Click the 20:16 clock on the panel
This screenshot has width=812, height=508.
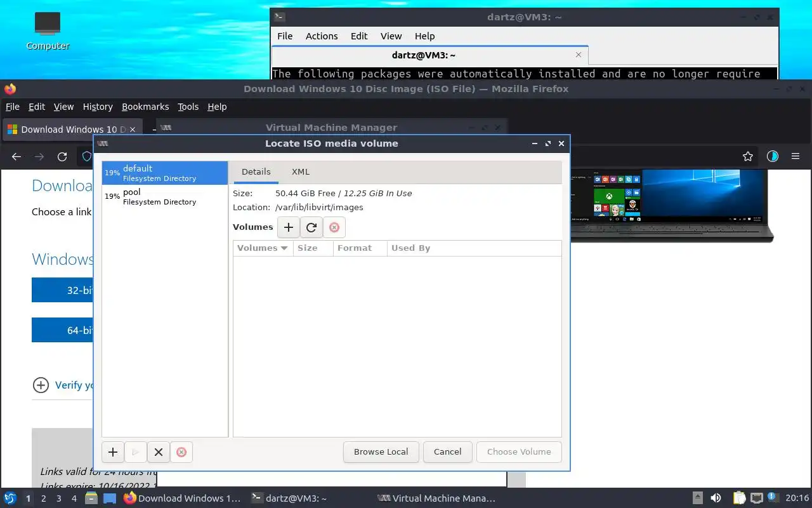[x=797, y=498]
